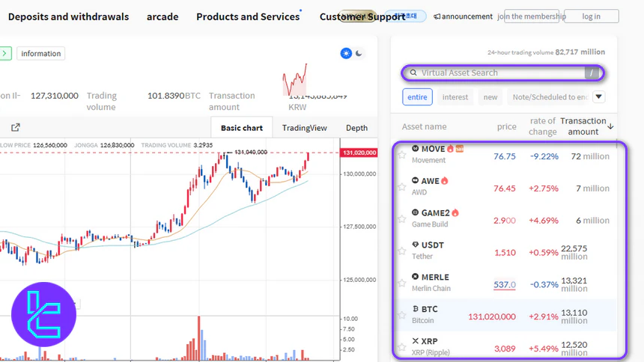
Task: Click the XRP logo icon
Action: (x=416, y=340)
